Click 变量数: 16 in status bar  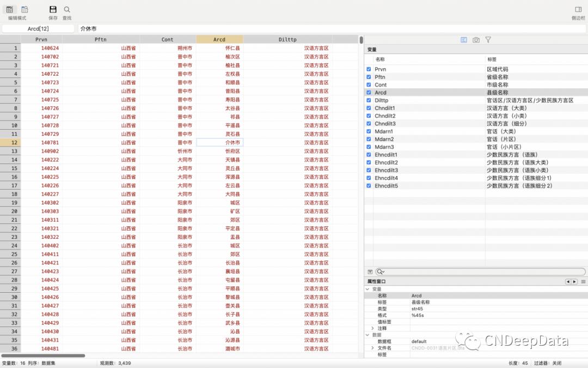(x=14, y=363)
